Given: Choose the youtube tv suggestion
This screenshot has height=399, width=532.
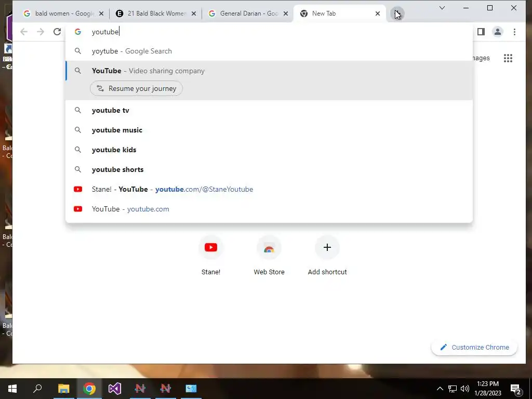Looking at the screenshot, I should pos(269,110).
